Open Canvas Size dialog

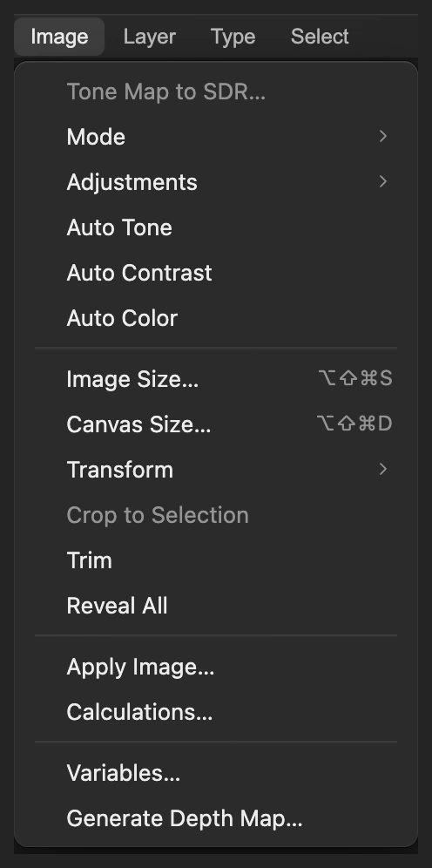pyautogui.click(x=216, y=424)
